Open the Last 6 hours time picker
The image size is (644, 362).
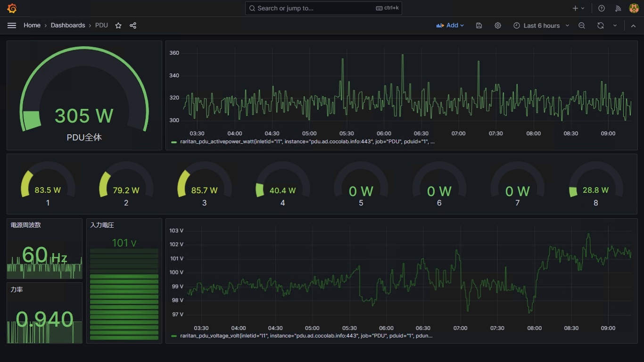coord(541,25)
